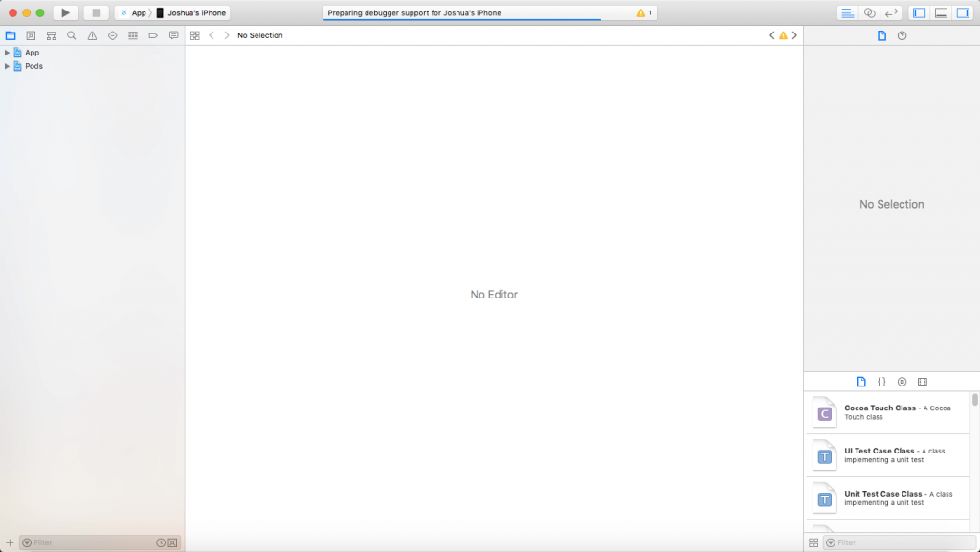The width and height of the screenshot is (980, 552).
Task: Run the app with the play button
Action: (x=66, y=12)
